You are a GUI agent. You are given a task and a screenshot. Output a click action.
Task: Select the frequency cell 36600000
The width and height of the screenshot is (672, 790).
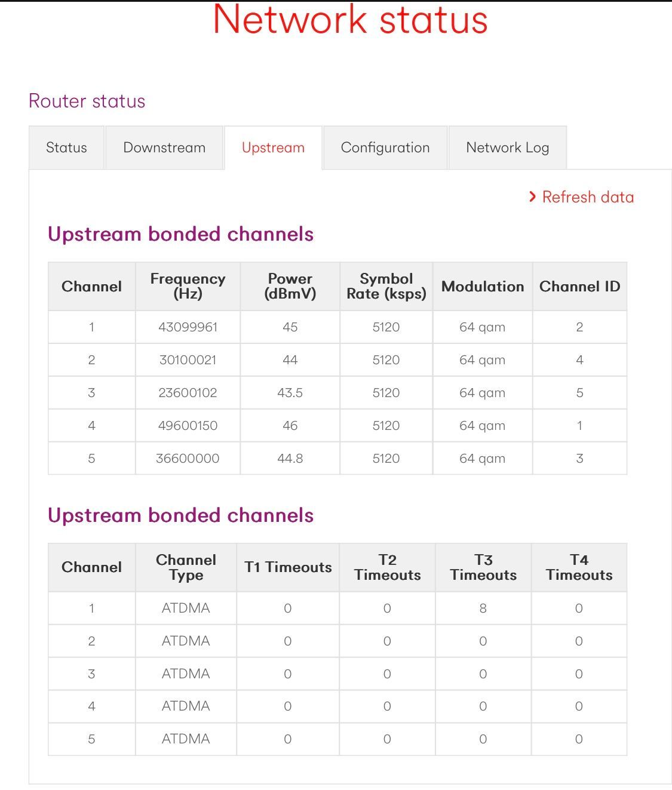coord(188,459)
